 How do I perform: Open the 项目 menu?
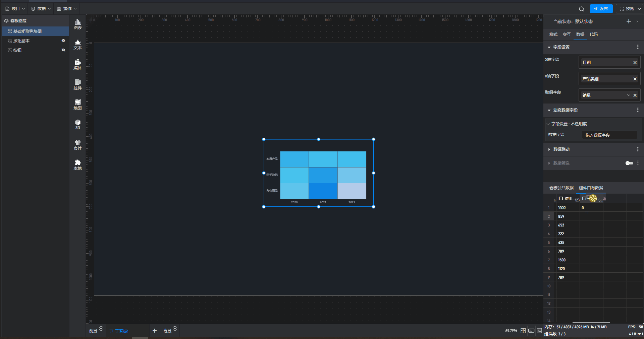click(x=15, y=9)
